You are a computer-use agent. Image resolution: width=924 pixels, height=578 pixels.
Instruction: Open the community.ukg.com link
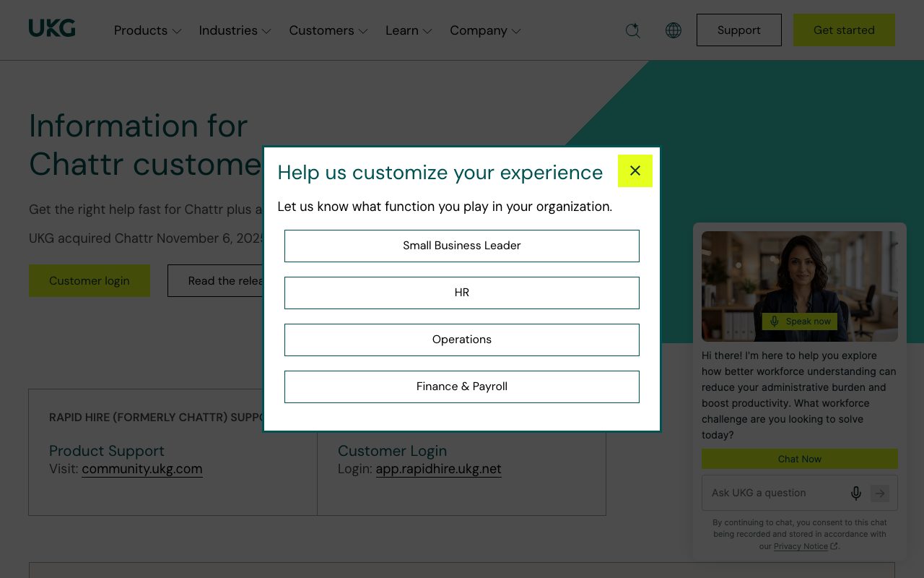click(x=142, y=469)
